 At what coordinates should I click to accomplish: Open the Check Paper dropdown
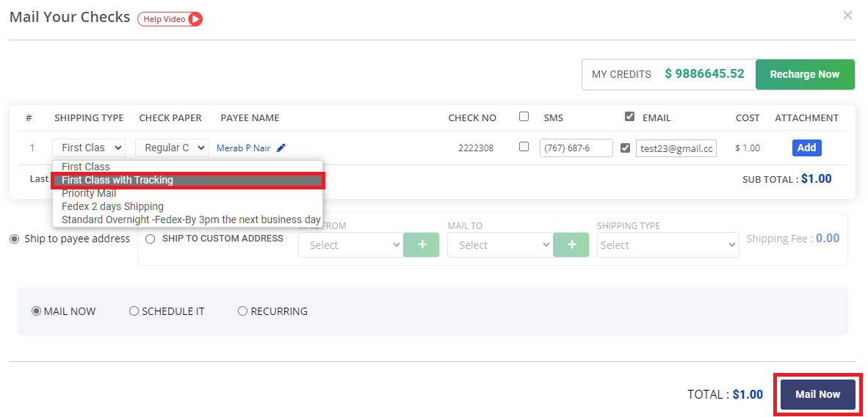pyautogui.click(x=172, y=148)
